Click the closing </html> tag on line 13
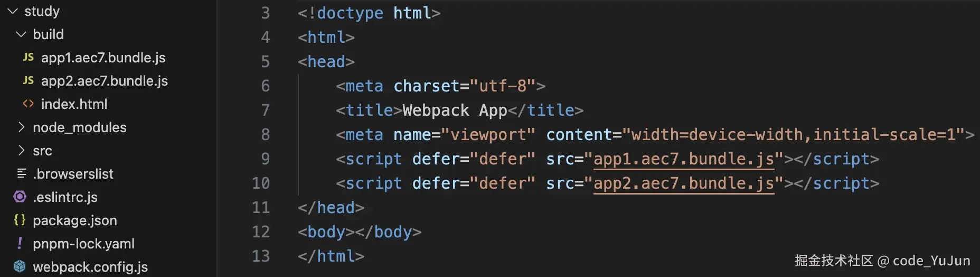The height and width of the screenshot is (277, 980). click(x=331, y=256)
